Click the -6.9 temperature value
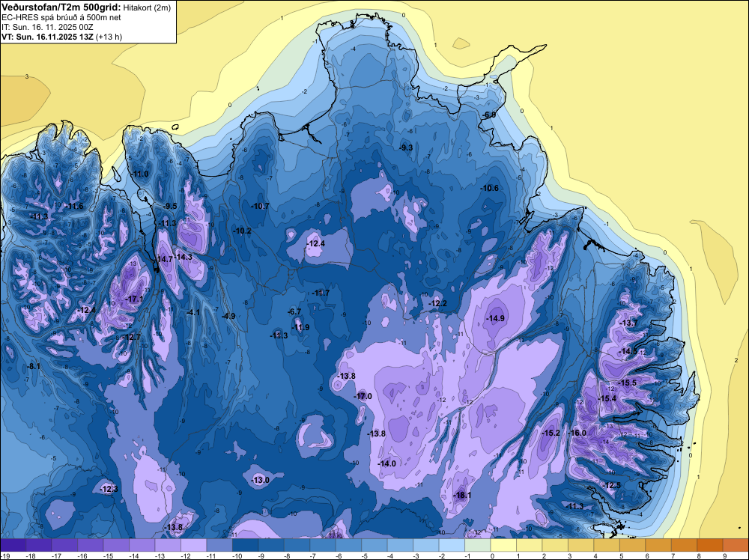This screenshot has width=749, height=560. (489, 115)
